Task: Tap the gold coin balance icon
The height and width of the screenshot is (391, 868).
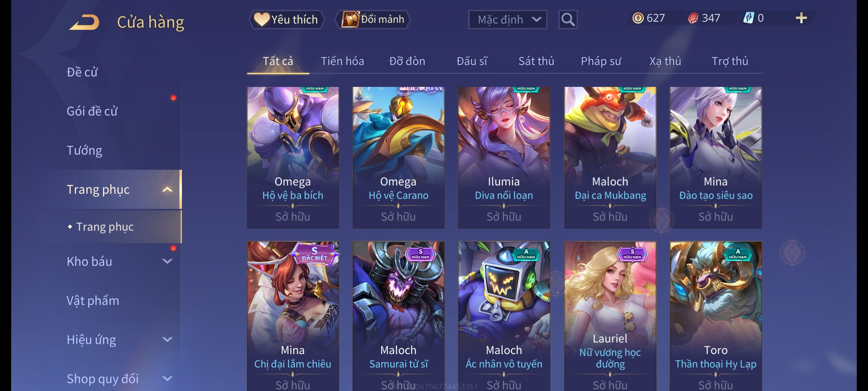Action: 638,18
